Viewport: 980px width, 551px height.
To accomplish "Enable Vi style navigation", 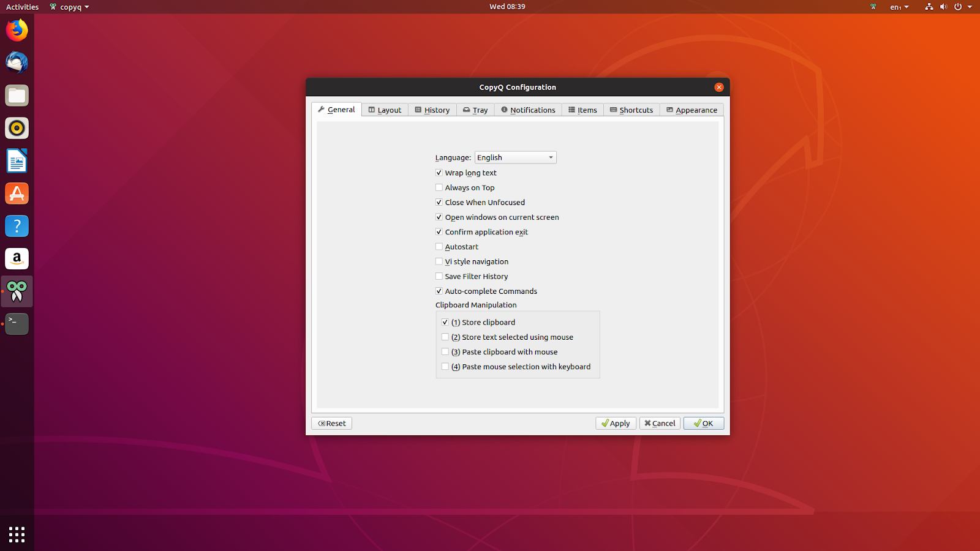I will tap(439, 261).
